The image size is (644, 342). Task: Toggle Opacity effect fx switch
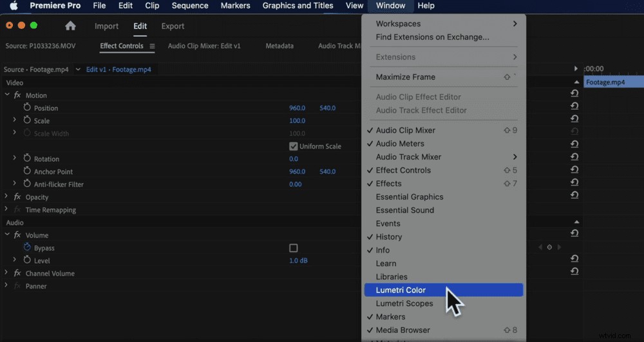[x=17, y=197]
